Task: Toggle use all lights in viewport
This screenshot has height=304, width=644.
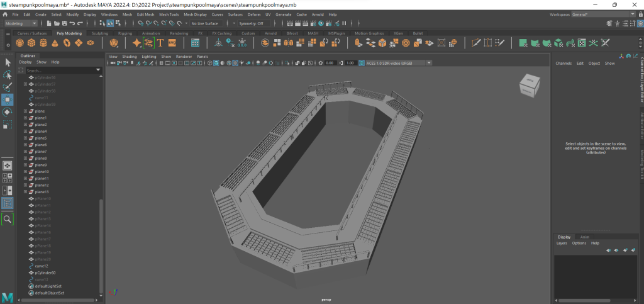Action: click(241, 63)
